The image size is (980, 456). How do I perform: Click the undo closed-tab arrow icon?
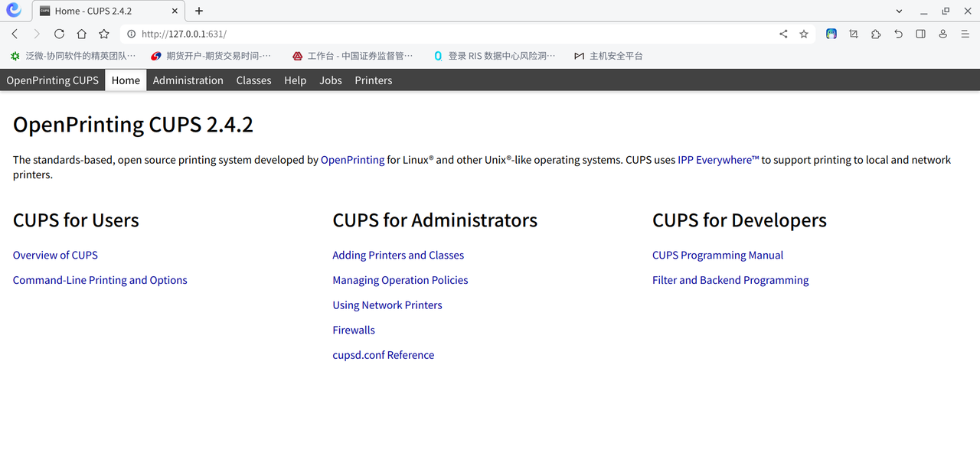[x=899, y=34]
